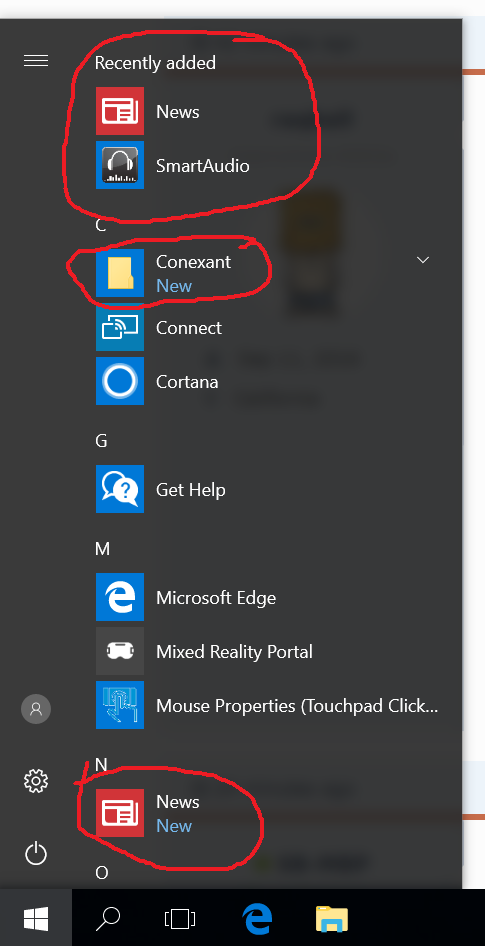Launch SmartAudio from Recently added
The width and height of the screenshot is (485, 946).
265,165
